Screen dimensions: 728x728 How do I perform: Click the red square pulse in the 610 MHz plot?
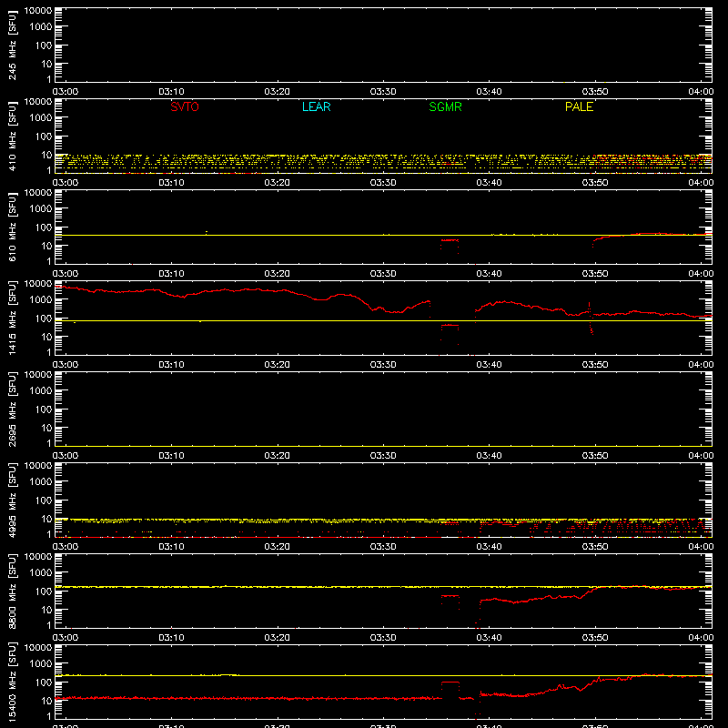point(450,245)
